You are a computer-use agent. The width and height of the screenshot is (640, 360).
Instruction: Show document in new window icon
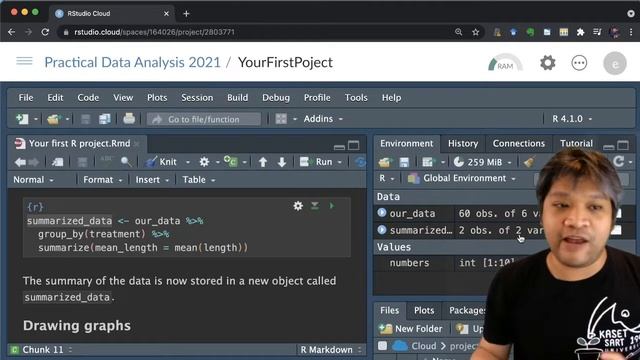point(58,162)
